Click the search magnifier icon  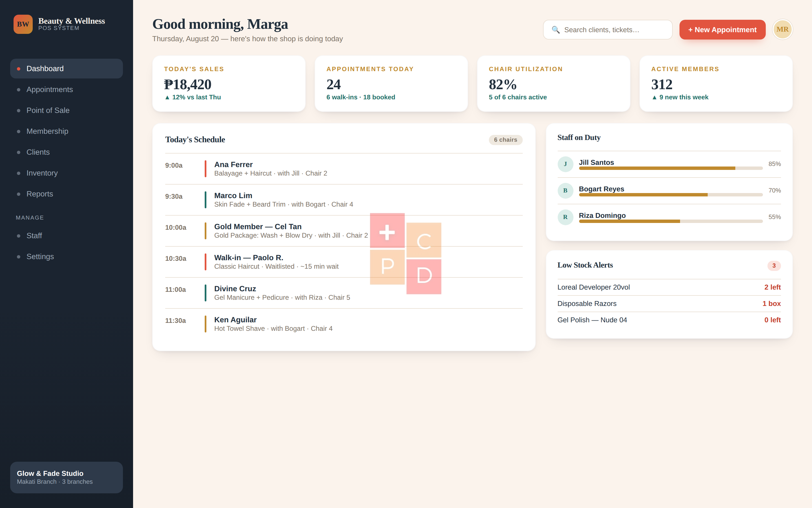click(556, 30)
